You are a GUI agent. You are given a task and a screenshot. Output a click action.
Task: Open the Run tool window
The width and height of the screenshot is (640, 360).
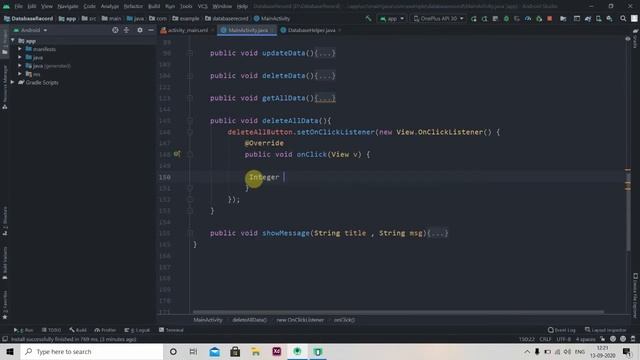click(x=24, y=330)
